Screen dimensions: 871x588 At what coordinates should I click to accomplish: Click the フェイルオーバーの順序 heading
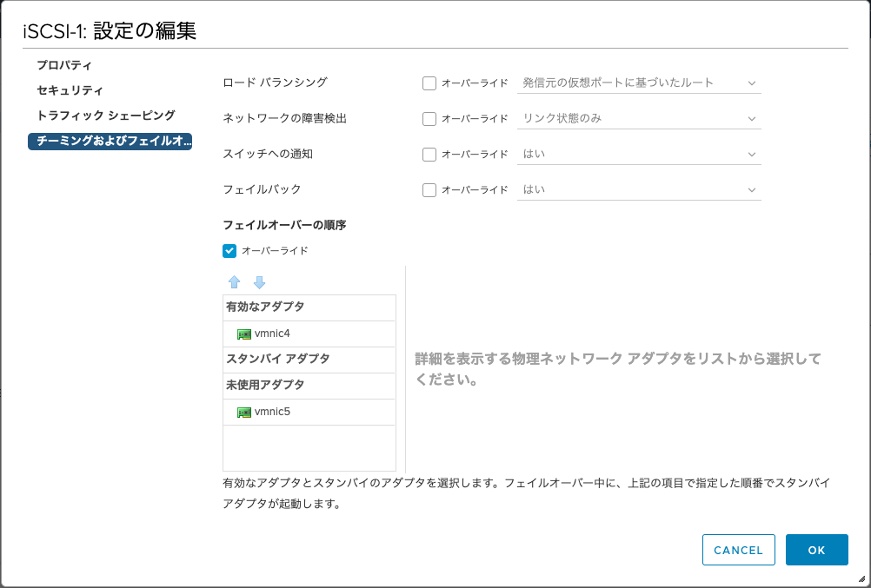pos(284,225)
